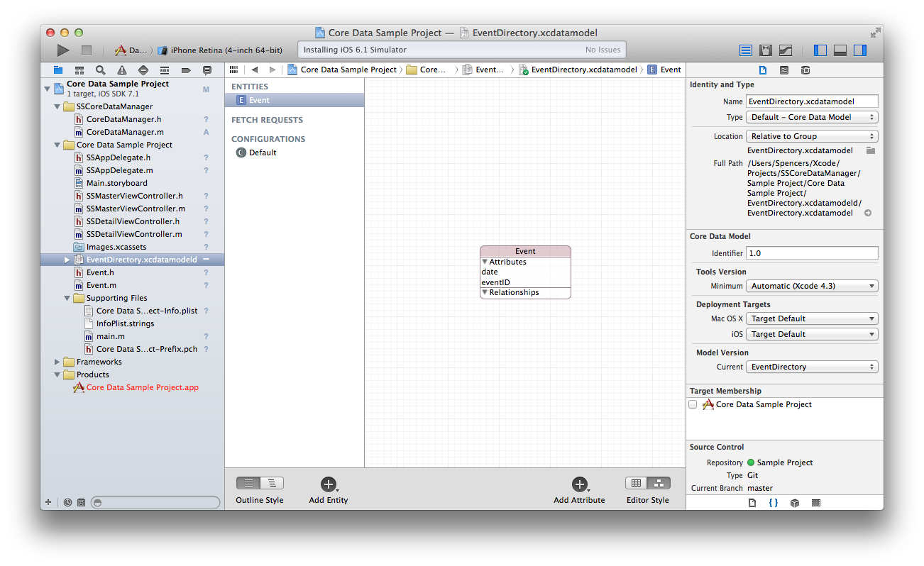The height and width of the screenshot is (566, 924).
Task: Collapse the Supporting Files group
Action: click(x=67, y=298)
